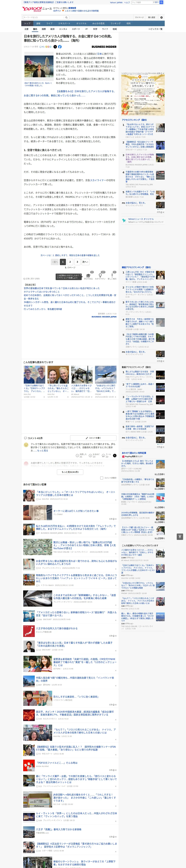The image size is (186, 868).
Task: Click the blue web search magnifier button
Action: tap(161, 2)
